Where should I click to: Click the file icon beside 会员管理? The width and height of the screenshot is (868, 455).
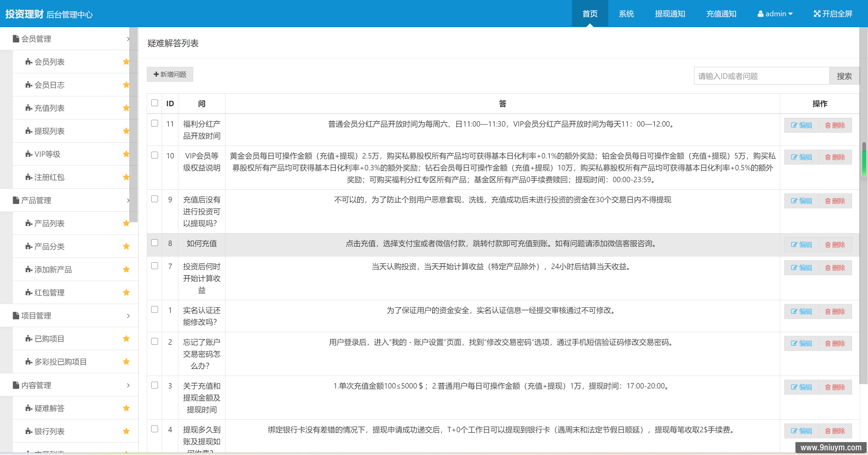click(16, 39)
